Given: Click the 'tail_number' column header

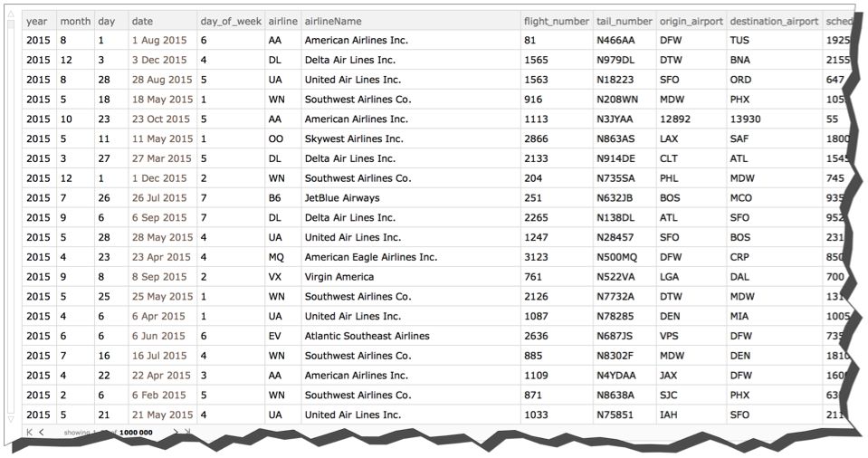Looking at the screenshot, I should (625, 21).
